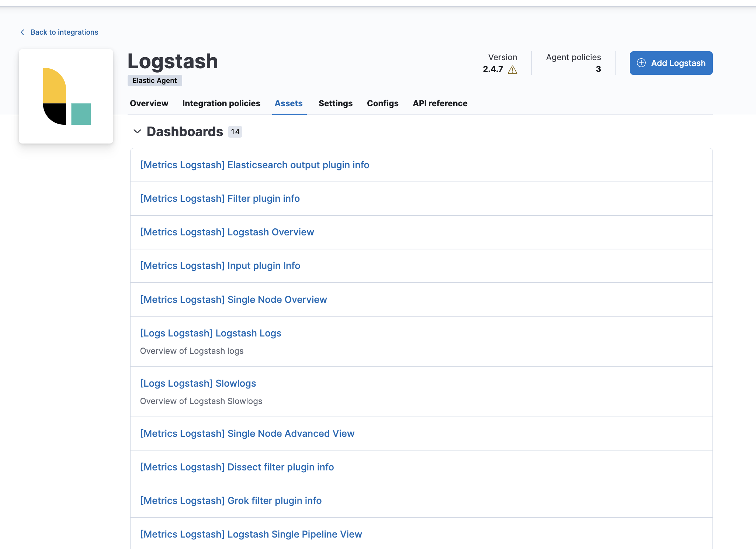Open Single Node Advanced View dashboard
This screenshot has height=549, width=756.
click(247, 434)
